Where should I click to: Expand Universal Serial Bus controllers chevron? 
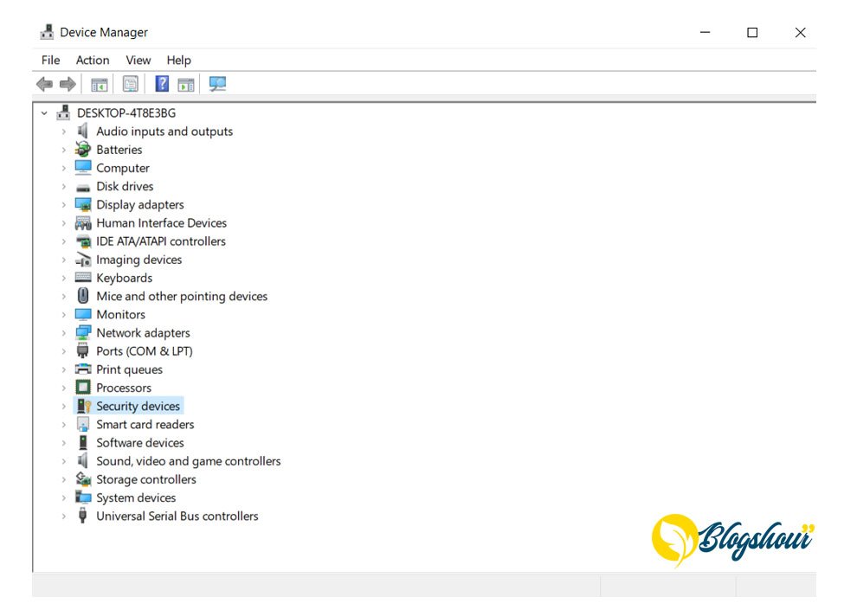pyautogui.click(x=63, y=516)
